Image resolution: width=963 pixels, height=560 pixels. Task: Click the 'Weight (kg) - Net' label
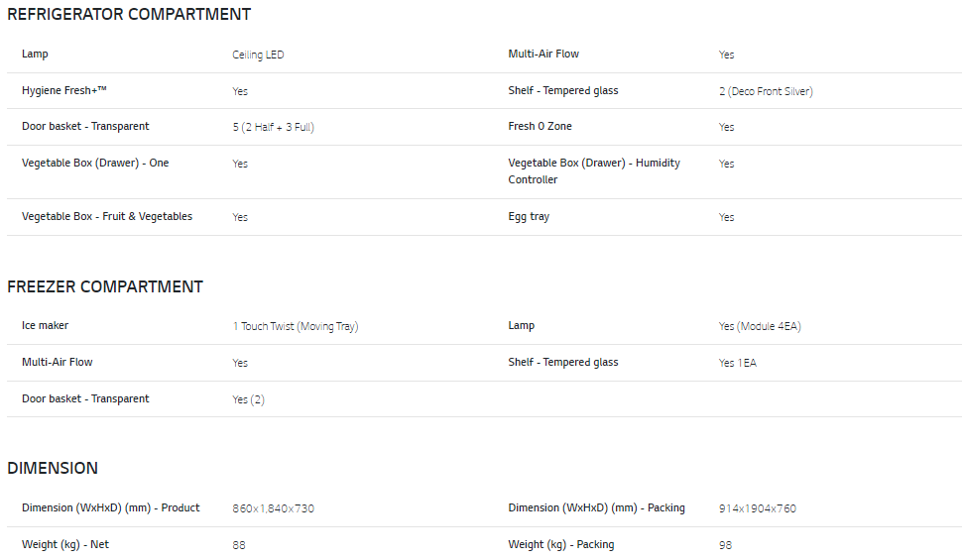(x=65, y=544)
